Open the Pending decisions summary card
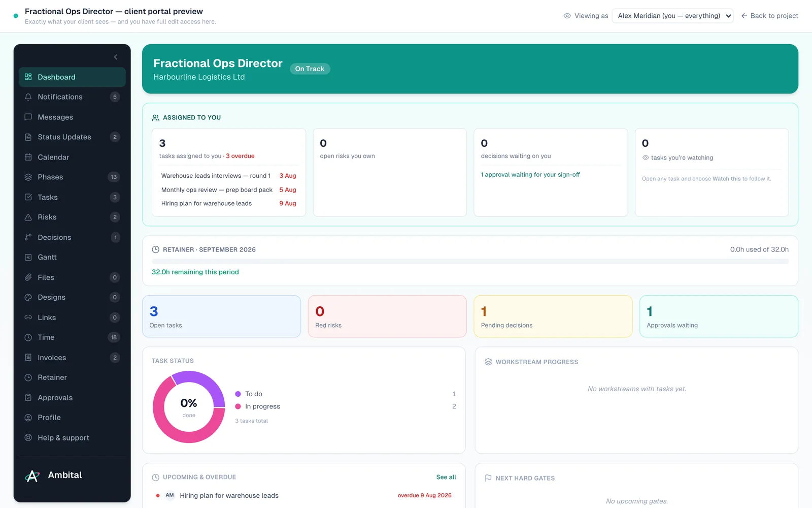 tap(553, 316)
